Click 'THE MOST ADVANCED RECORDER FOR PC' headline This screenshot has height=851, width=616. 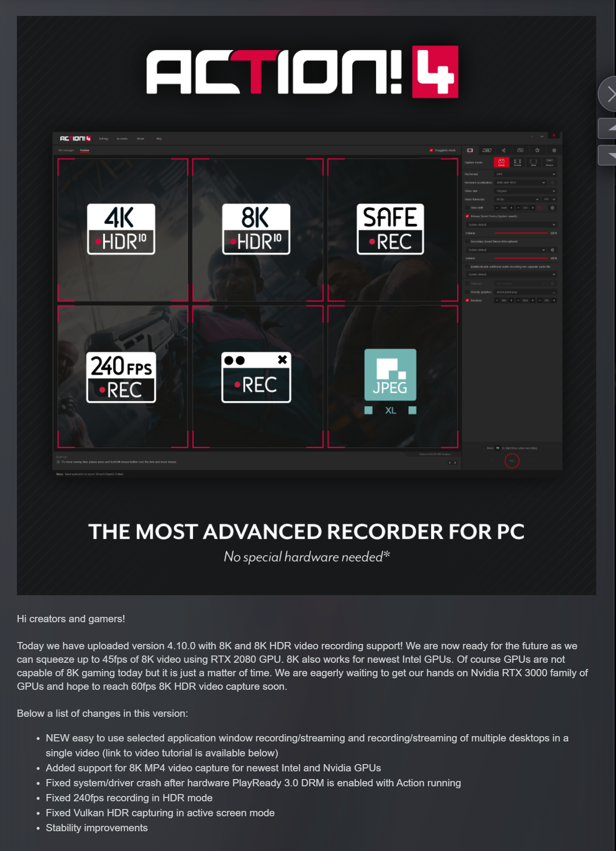coord(307,532)
